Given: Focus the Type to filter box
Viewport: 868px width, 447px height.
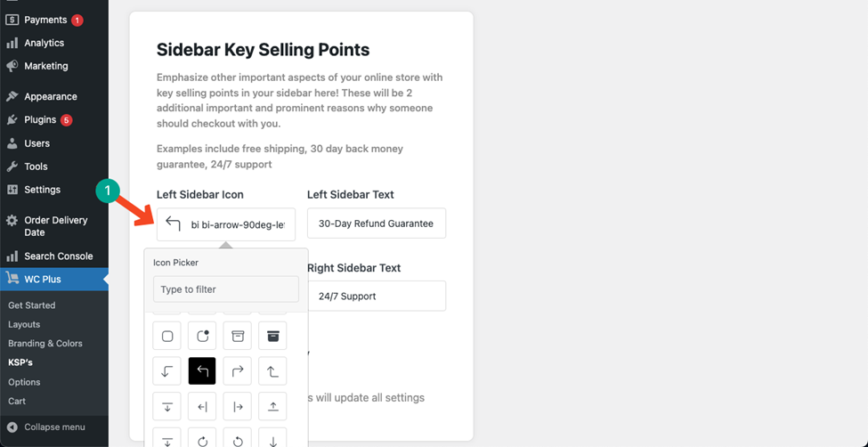Looking at the screenshot, I should point(226,289).
